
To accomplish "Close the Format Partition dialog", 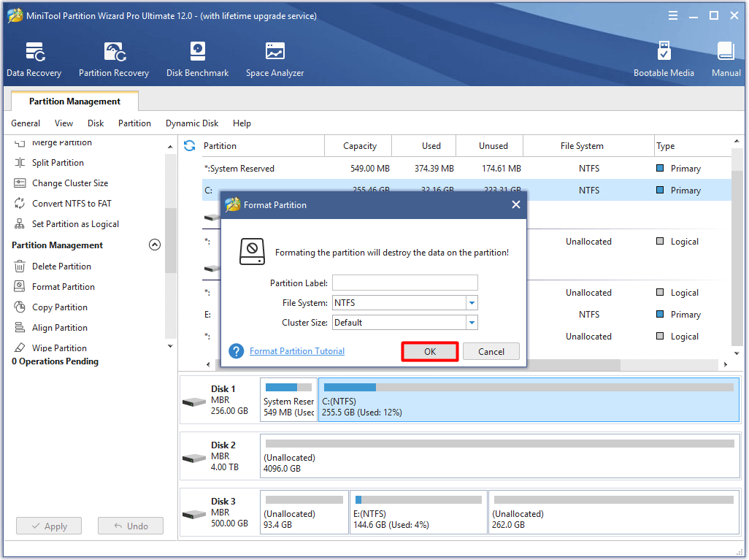I will pyautogui.click(x=516, y=204).
